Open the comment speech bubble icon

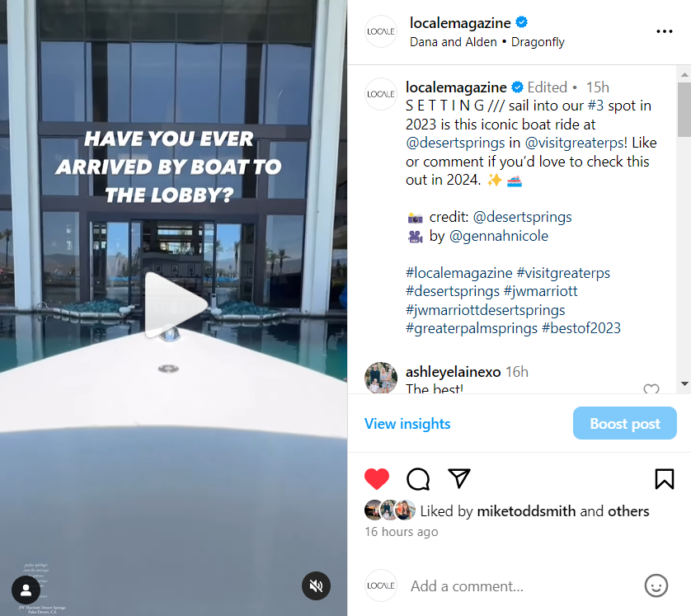pyautogui.click(x=418, y=479)
